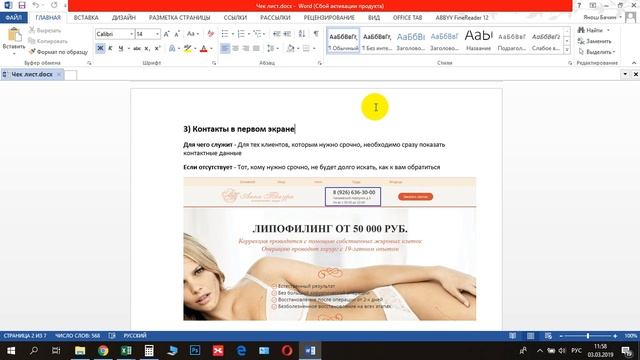640x360 pixels.
Task: Switch to the ССЫЛКИ tab
Action: click(x=235, y=18)
